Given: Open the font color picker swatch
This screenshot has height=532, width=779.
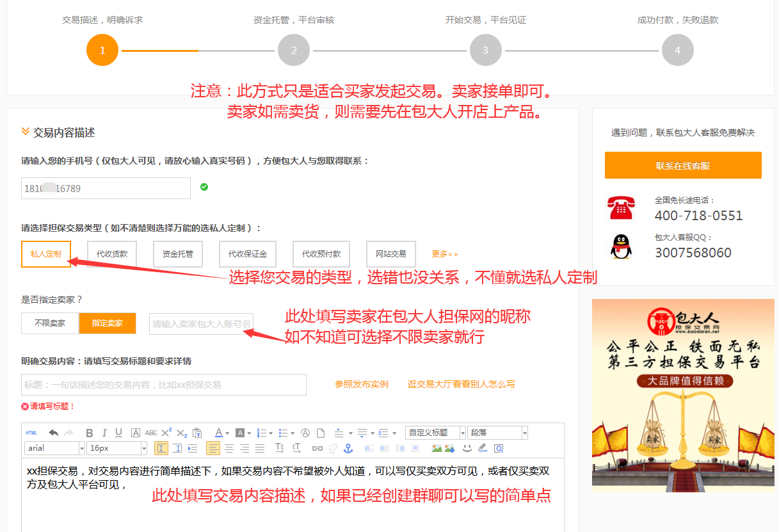Looking at the screenshot, I should point(218,432).
